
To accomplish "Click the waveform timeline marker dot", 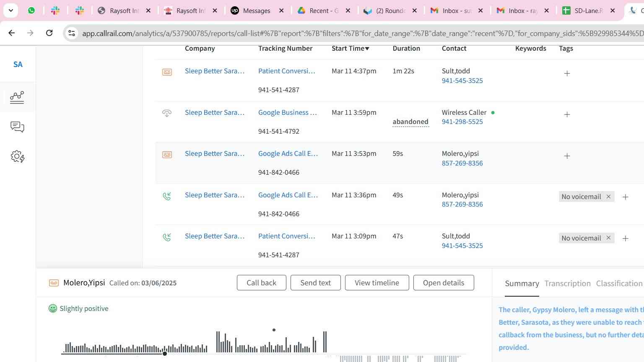I will [274, 330].
